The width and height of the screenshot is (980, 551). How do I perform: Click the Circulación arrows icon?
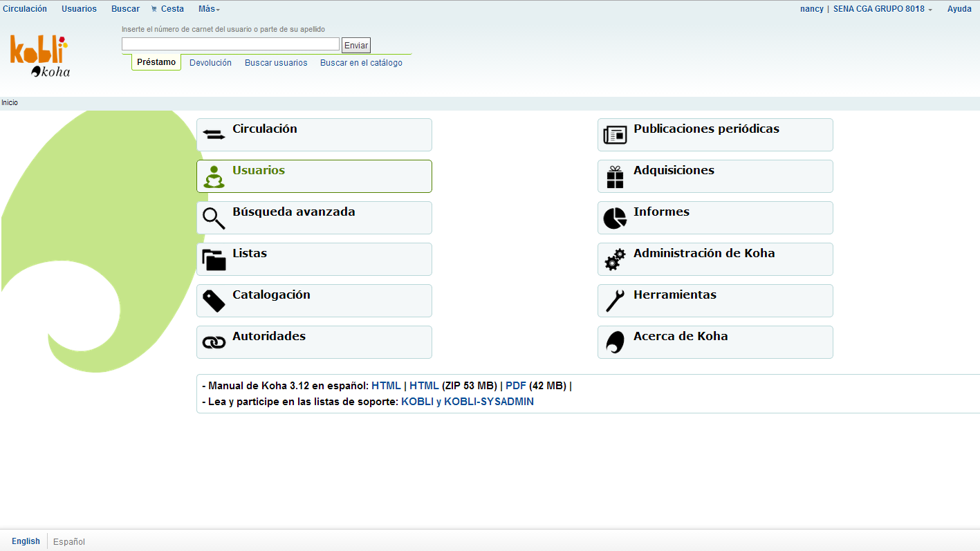tap(214, 135)
